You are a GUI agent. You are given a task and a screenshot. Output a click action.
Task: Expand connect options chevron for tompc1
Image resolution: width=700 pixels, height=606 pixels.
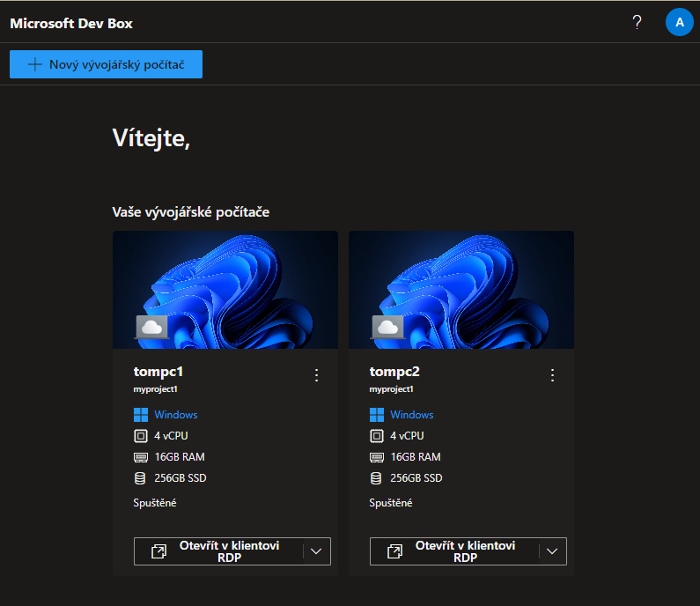316,551
